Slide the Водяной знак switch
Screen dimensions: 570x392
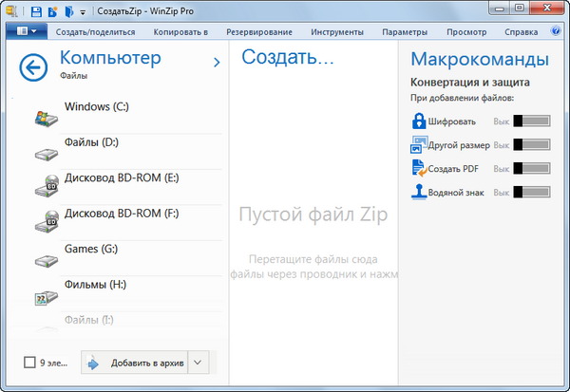[532, 193]
